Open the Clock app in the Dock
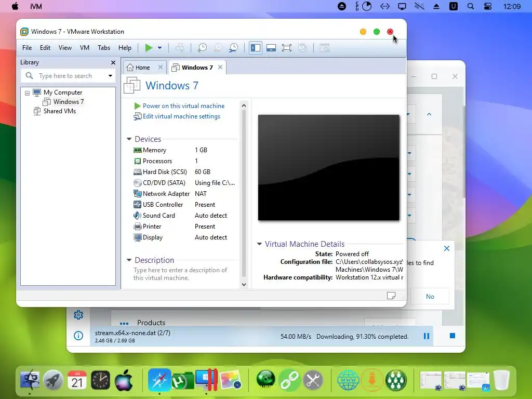 (100, 380)
